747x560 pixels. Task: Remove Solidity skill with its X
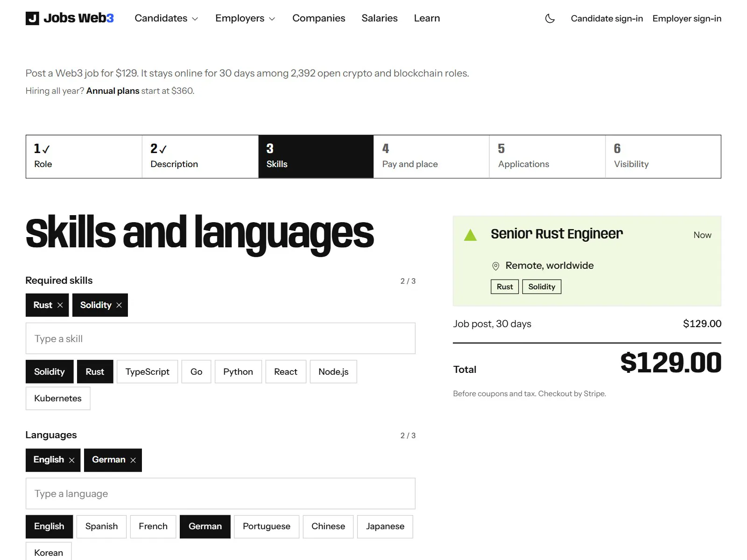[x=119, y=305]
